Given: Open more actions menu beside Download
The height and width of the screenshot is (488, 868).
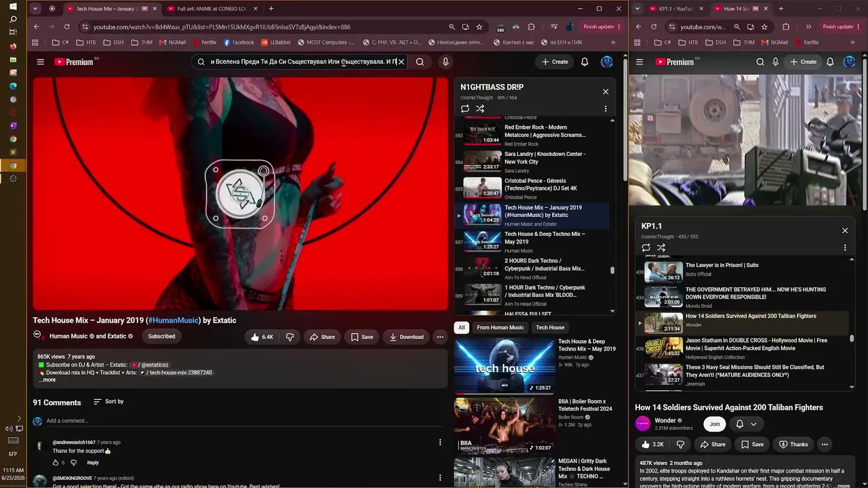Looking at the screenshot, I should [x=440, y=337].
